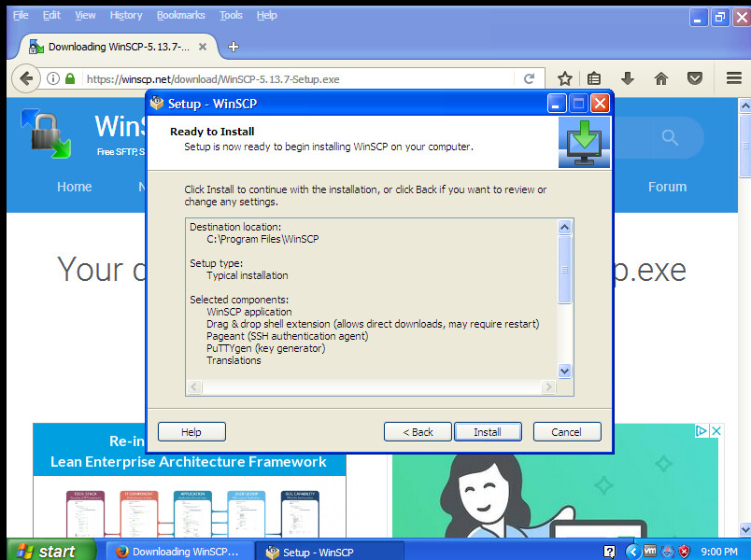Click the VMware tools tray icon
The width and height of the screenshot is (751, 560).
(650, 552)
